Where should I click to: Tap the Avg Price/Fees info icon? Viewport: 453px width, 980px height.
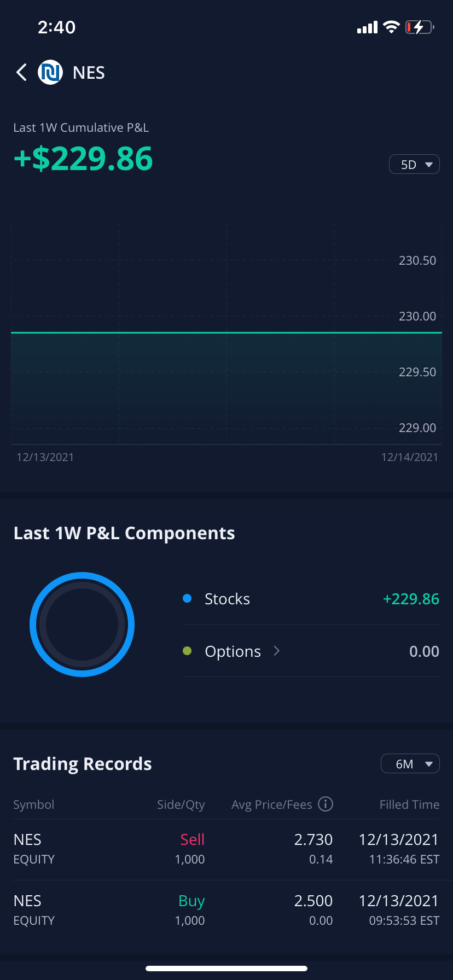coord(326,804)
